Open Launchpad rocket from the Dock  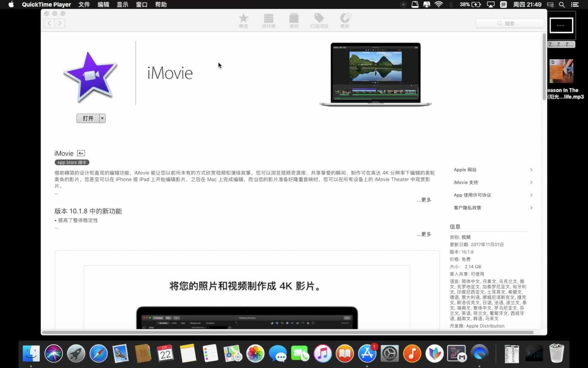[76, 353]
